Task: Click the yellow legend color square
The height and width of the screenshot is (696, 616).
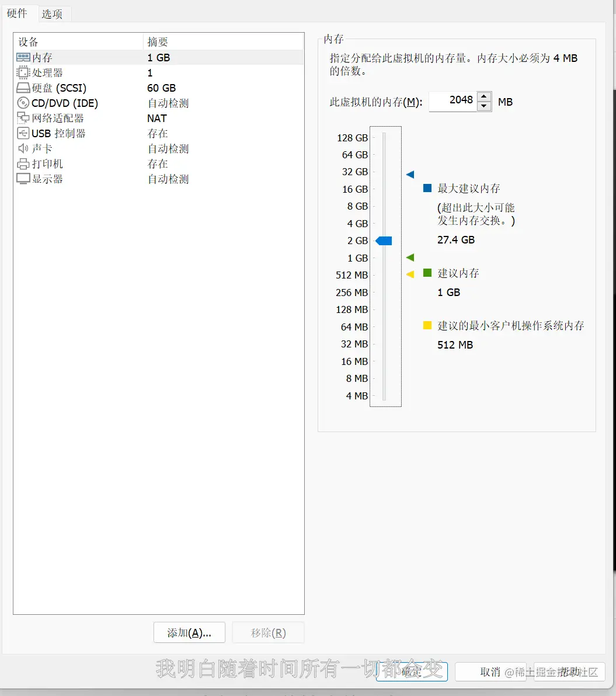Action: point(427,325)
